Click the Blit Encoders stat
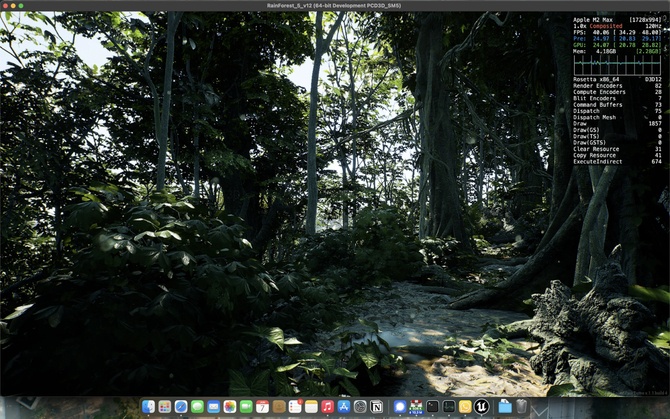This screenshot has width=670, height=419. point(617,98)
